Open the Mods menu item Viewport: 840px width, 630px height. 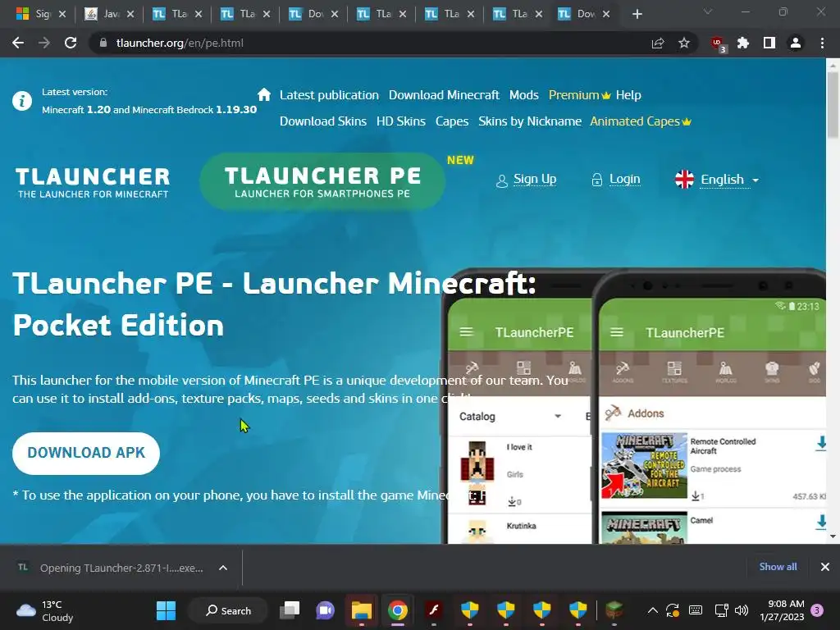[x=524, y=95]
